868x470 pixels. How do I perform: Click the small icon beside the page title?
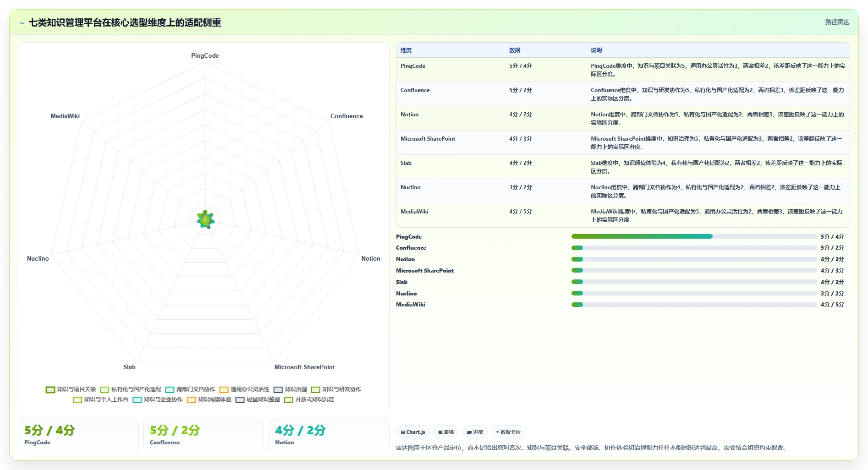coord(22,23)
